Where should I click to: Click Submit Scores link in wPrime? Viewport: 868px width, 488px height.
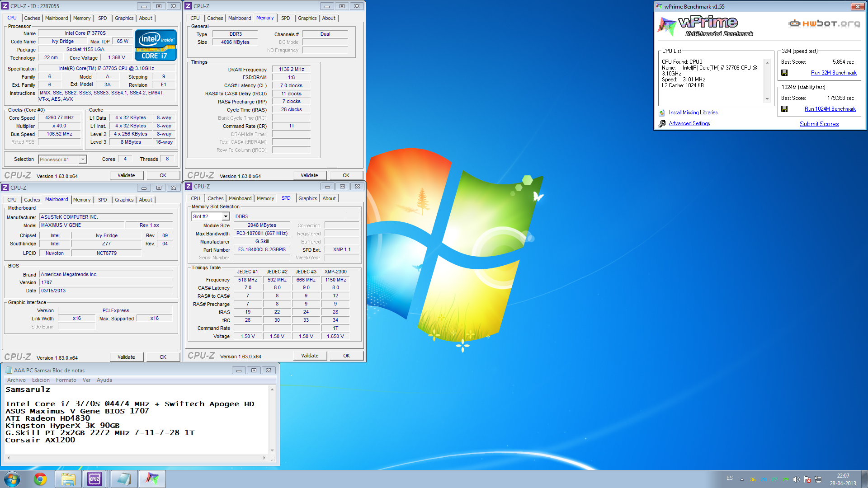click(819, 124)
